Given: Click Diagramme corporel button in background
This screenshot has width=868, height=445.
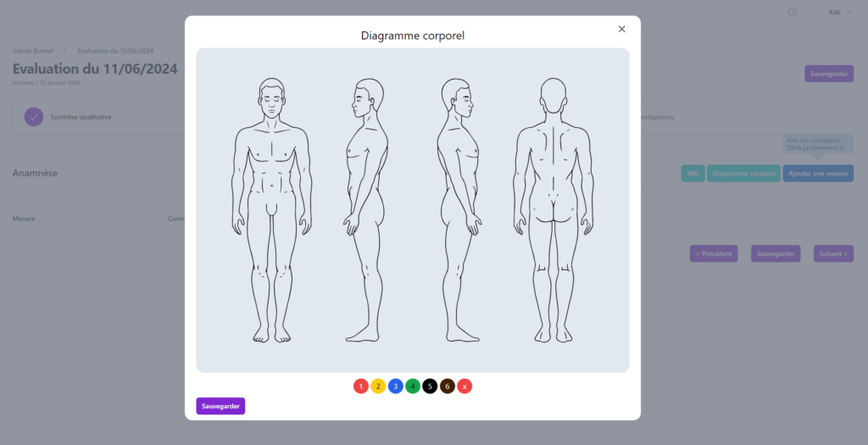Looking at the screenshot, I should coord(743,173).
